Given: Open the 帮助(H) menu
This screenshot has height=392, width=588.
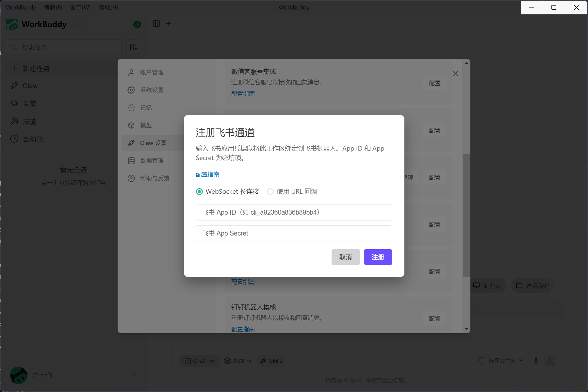Looking at the screenshot, I should click(108, 7).
